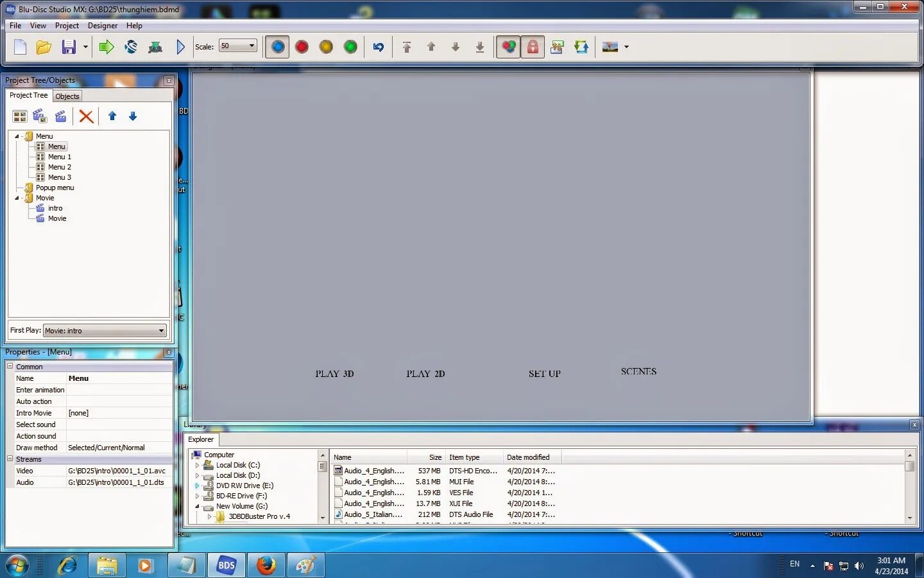Expand the New Volume (G:) node
Image resolution: width=924 pixels, height=578 pixels.
coord(198,506)
